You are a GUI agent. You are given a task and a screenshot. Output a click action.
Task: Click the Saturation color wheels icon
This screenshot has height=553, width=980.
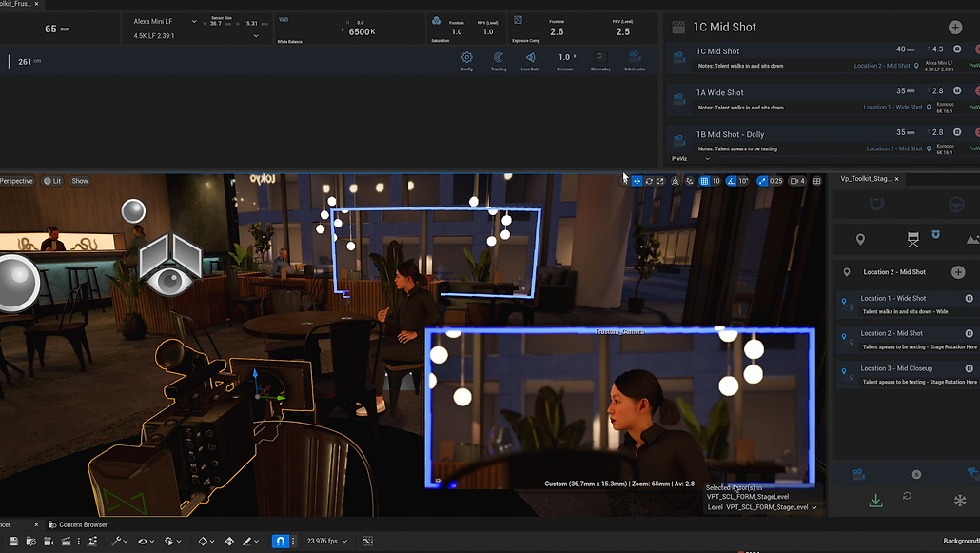[x=437, y=21]
